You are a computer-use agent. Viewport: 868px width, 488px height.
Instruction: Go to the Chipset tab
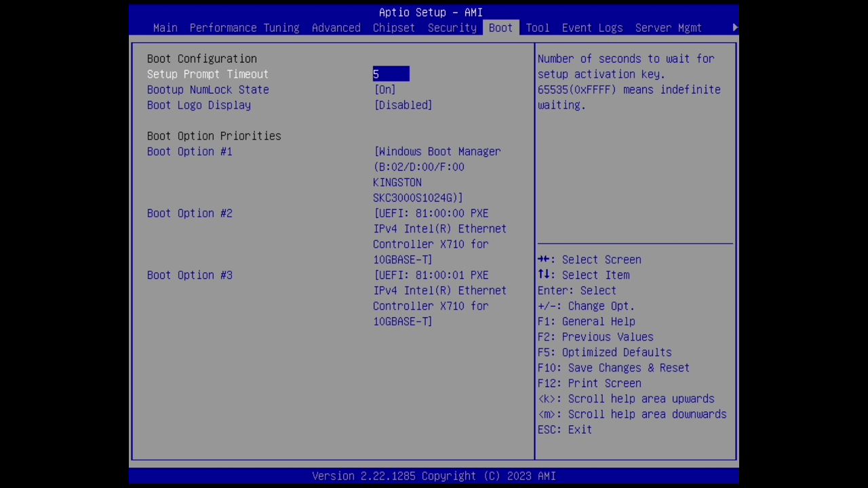pyautogui.click(x=393, y=28)
